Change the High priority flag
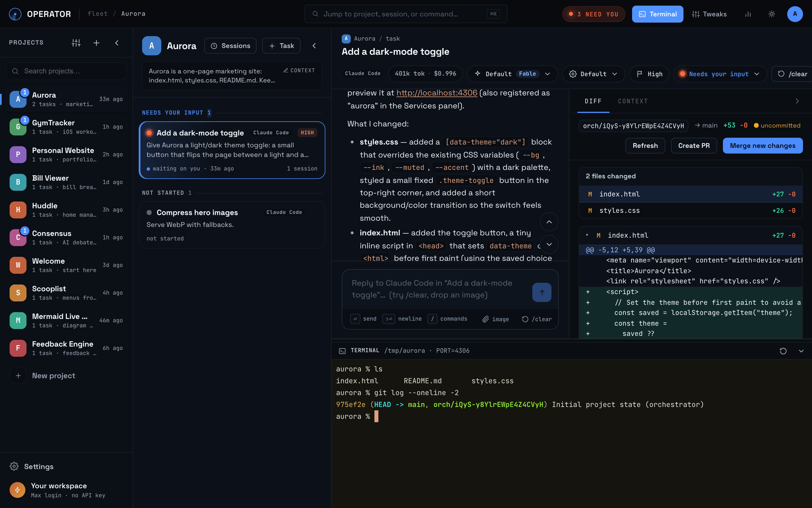 649,74
